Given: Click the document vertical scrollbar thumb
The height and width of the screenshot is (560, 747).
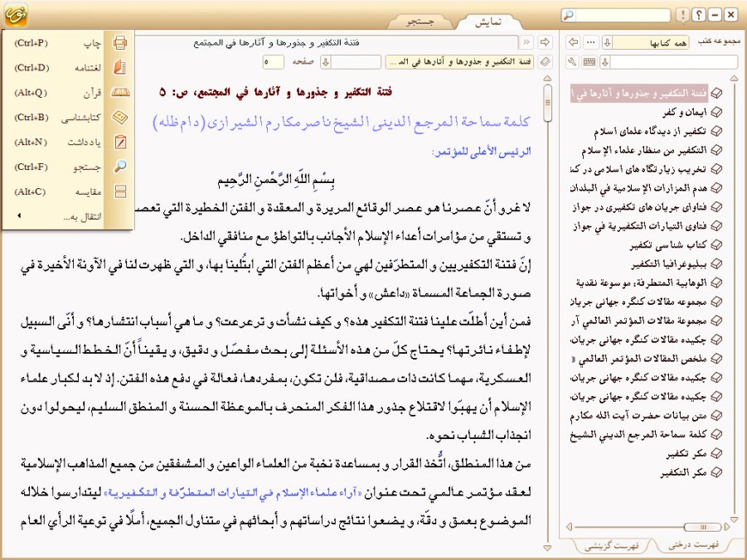Looking at the screenshot, I should coord(547,103).
